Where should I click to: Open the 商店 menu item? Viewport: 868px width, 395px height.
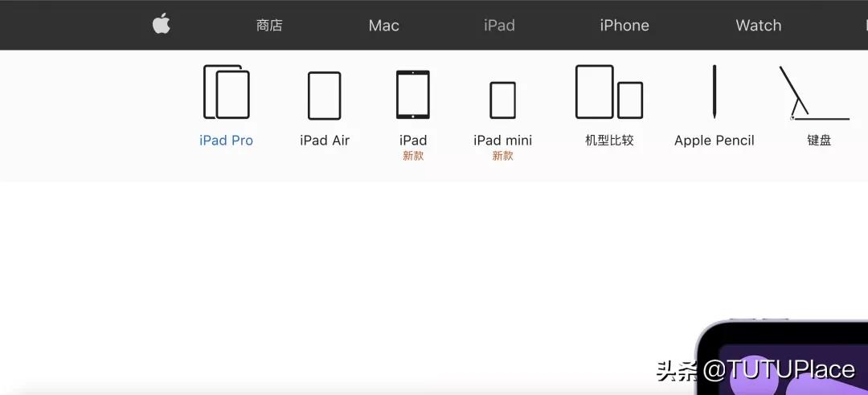(x=269, y=26)
